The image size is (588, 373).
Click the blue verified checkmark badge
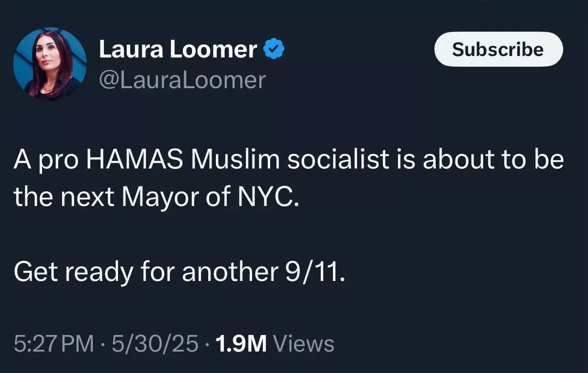[274, 49]
